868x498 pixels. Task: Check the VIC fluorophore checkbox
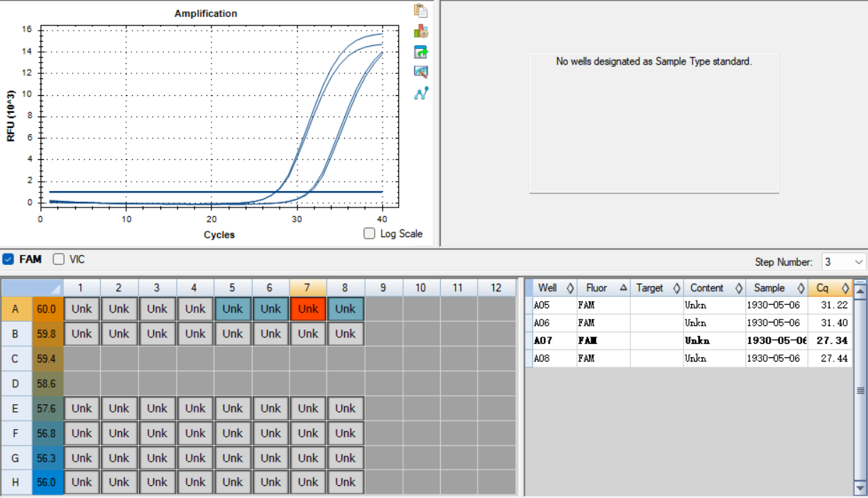coord(59,259)
